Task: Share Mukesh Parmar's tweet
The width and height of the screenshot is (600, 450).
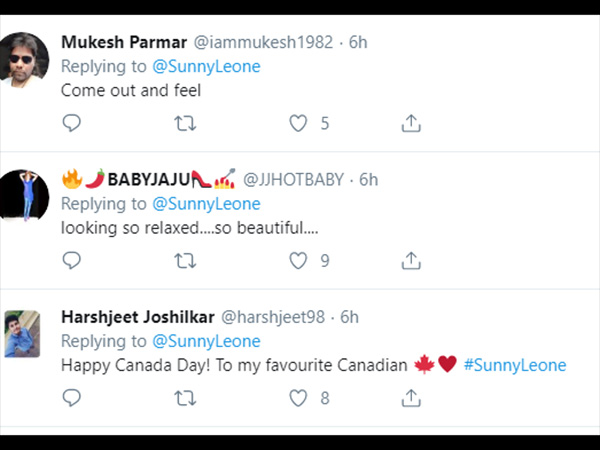Action: point(411,123)
